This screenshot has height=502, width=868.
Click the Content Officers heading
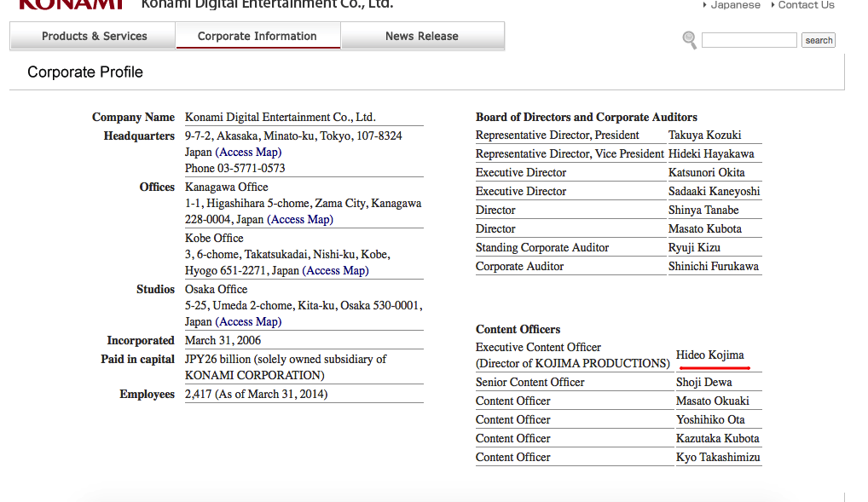click(x=518, y=330)
